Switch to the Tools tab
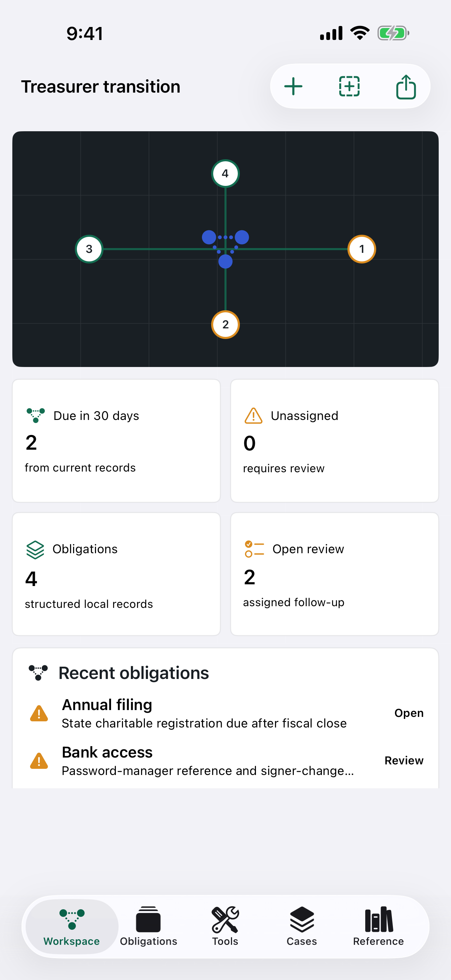Viewport: 451px width, 980px height. (x=225, y=926)
